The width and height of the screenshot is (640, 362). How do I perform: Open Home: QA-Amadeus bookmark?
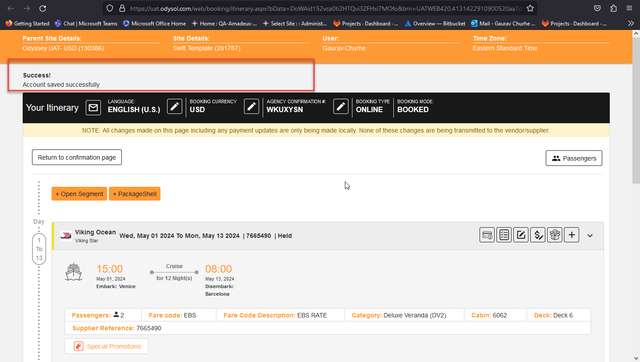(x=224, y=23)
